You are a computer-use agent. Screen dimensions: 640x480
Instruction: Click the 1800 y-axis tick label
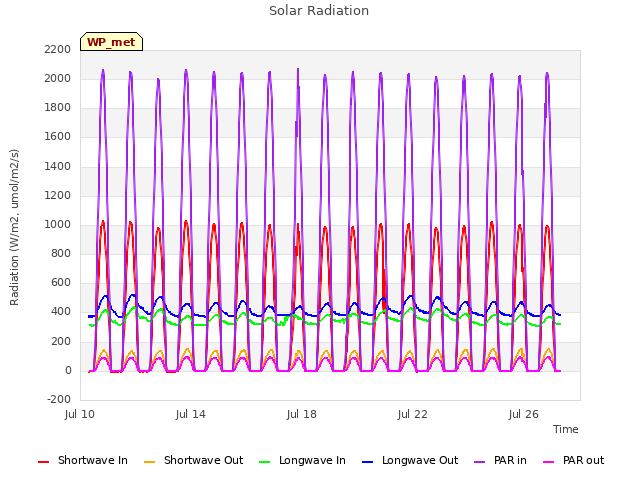coord(58,108)
